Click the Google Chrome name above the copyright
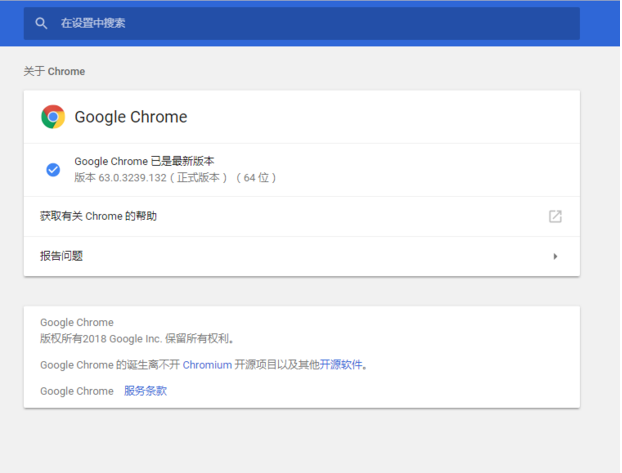Image resolution: width=622 pixels, height=473 pixels. pyautogui.click(x=77, y=323)
